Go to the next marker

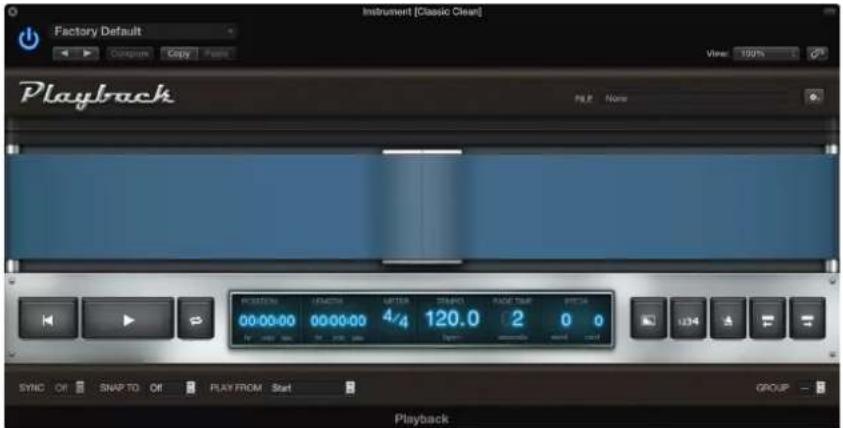(x=808, y=319)
